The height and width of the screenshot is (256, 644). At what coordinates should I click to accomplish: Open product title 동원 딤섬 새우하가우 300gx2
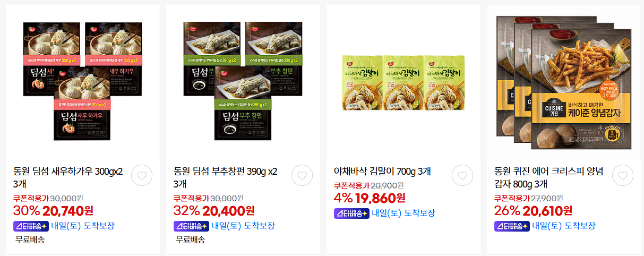(x=68, y=177)
